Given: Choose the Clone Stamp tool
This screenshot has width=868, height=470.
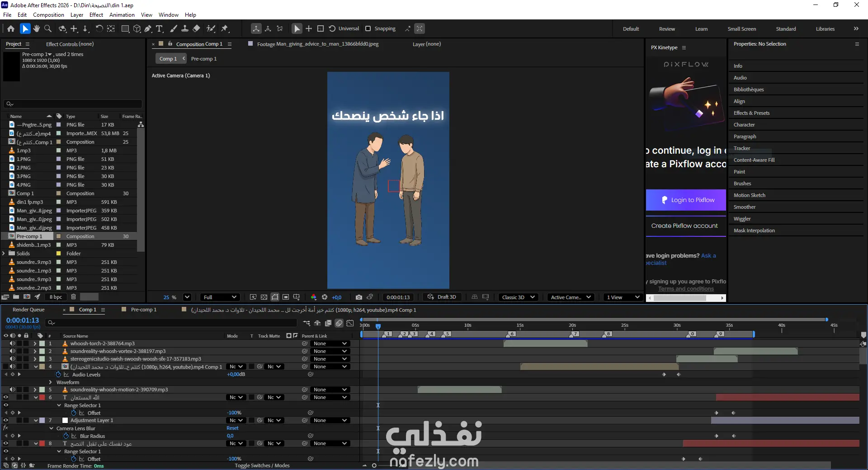Looking at the screenshot, I should point(185,28).
